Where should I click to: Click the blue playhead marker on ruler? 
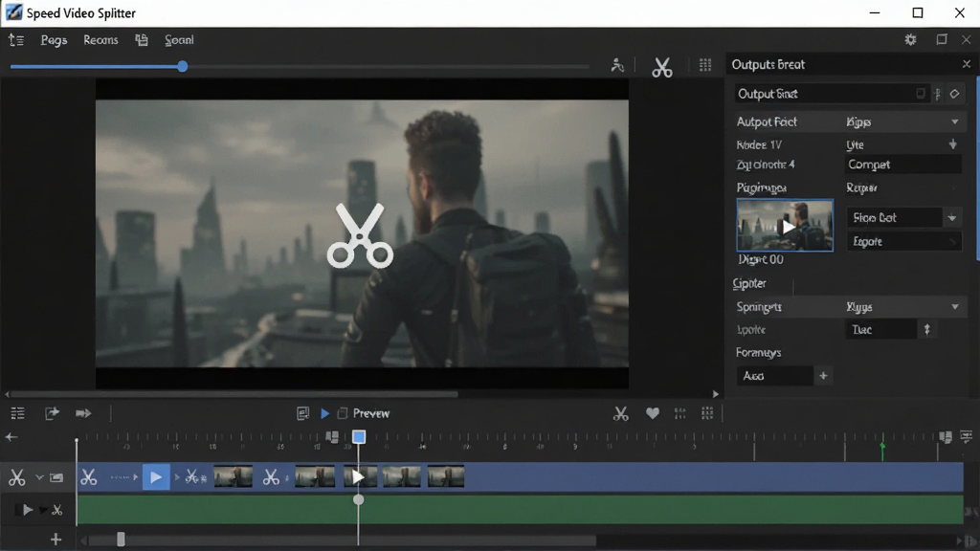click(x=359, y=436)
